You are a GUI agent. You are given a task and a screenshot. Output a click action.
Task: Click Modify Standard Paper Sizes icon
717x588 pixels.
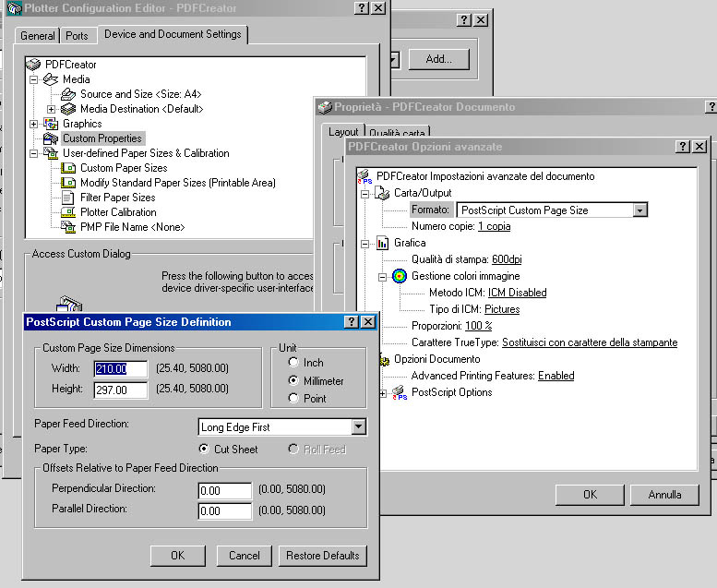pyautogui.click(x=68, y=183)
